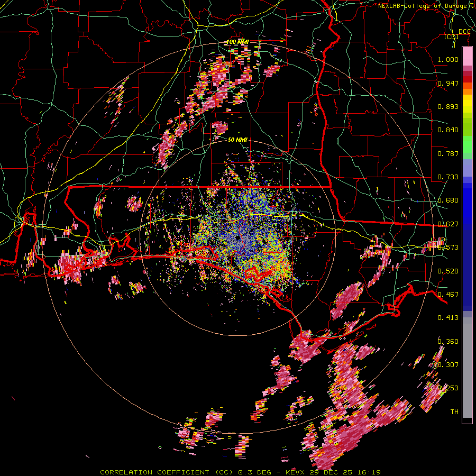The image size is (476, 476).
Task: Select the 0.520 legend value
Action: tap(448, 271)
